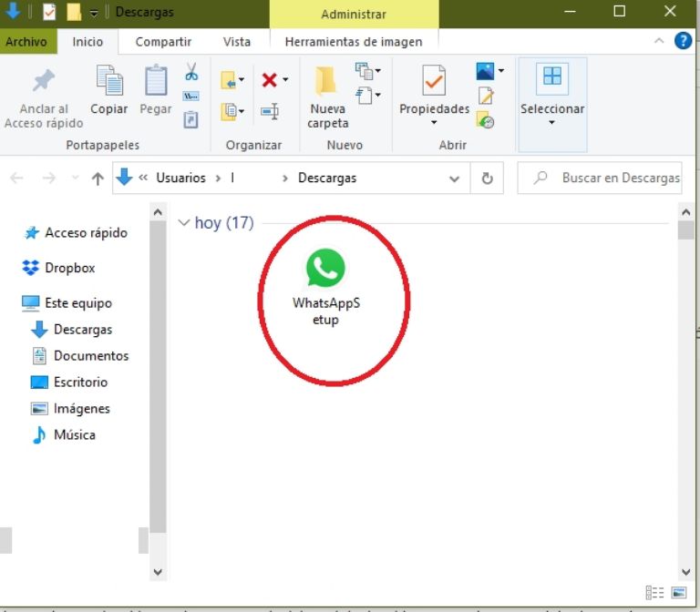The width and height of the screenshot is (700, 612).
Task: Click the Properties icon in title bar quick access
Action: [x=49, y=12]
